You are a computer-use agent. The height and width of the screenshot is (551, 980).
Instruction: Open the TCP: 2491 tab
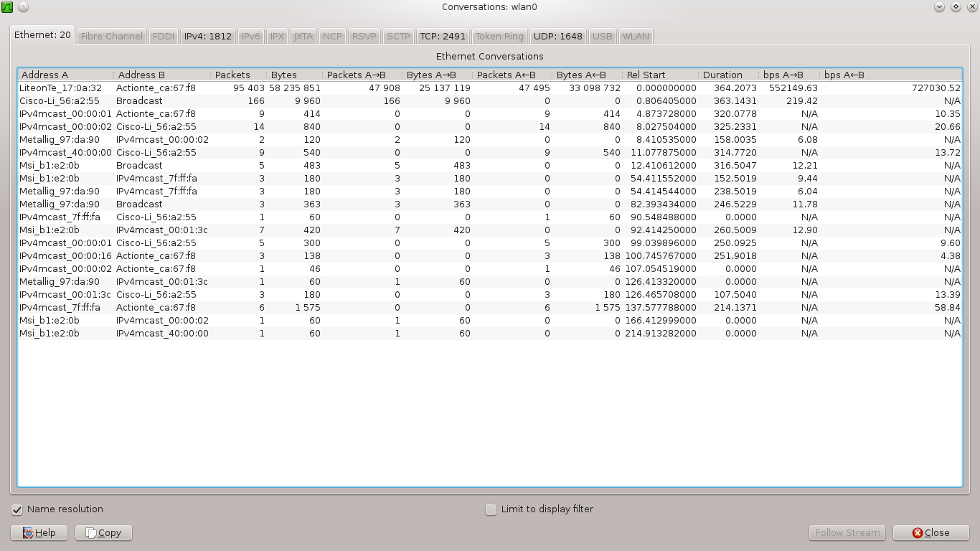click(x=443, y=36)
